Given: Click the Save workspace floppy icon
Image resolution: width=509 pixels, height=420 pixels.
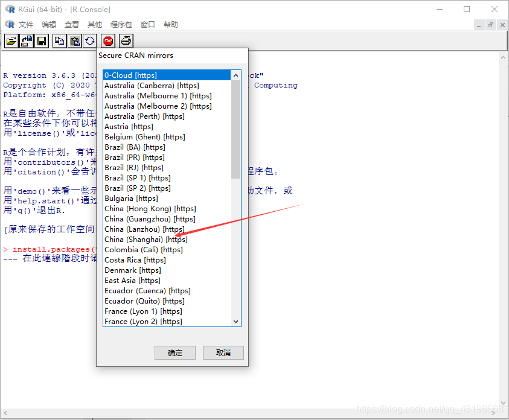Looking at the screenshot, I should [x=42, y=41].
